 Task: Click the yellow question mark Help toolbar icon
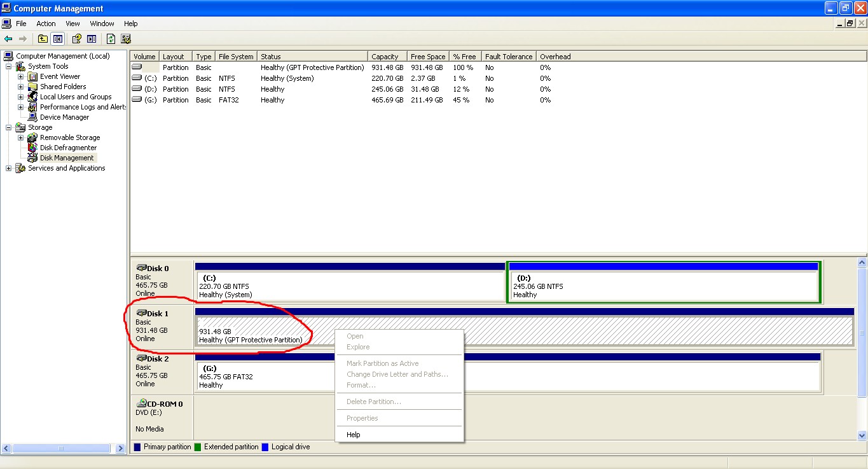point(76,39)
